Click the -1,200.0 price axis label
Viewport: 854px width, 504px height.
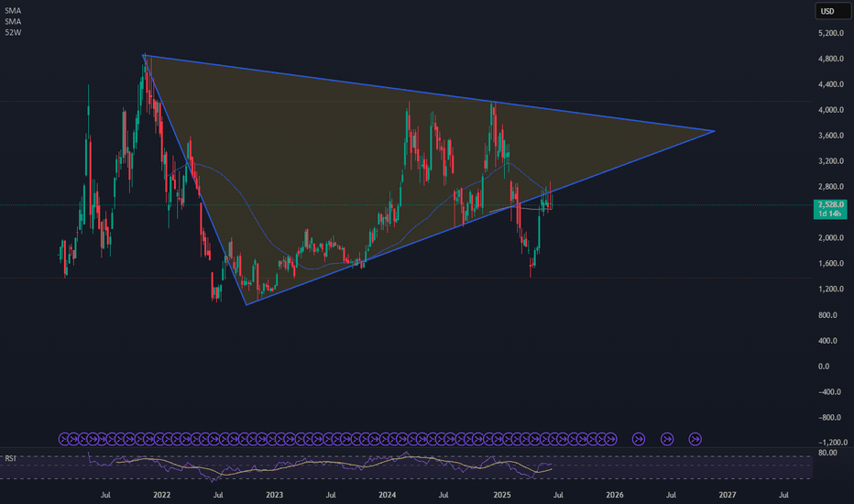pyautogui.click(x=833, y=443)
